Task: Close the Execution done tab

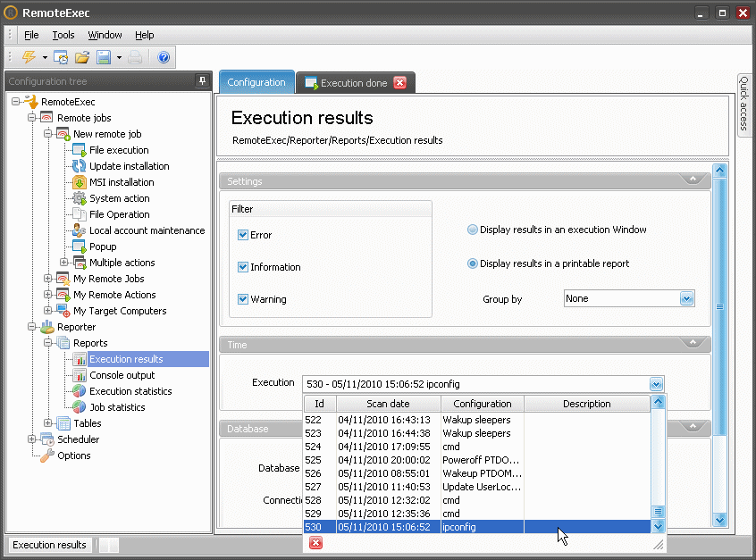Action: tap(399, 83)
